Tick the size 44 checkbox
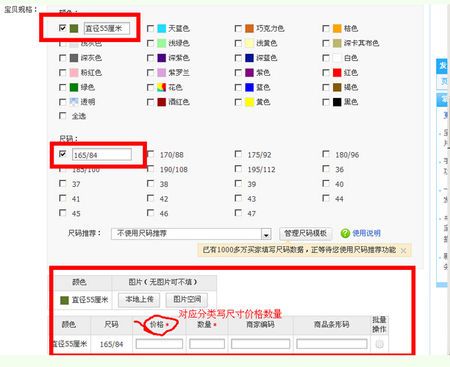The height and width of the screenshot is (367, 450). click(x=326, y=198)
